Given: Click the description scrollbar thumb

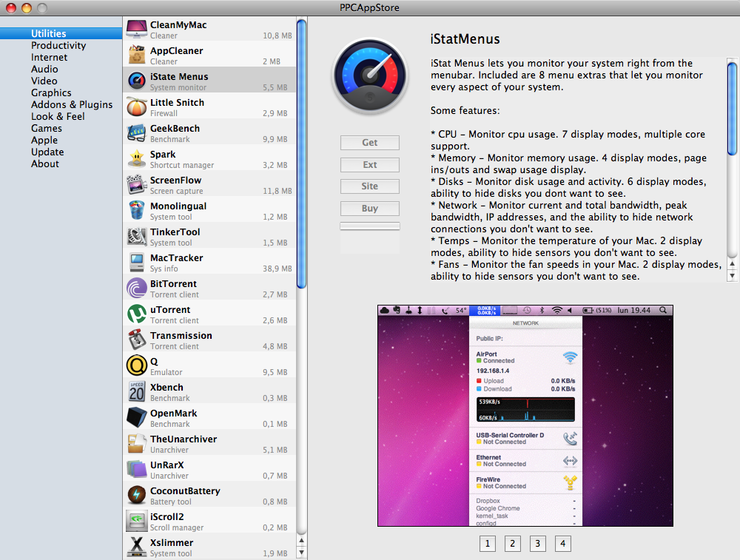Looking at the screenshot, I should coord(733,109).
